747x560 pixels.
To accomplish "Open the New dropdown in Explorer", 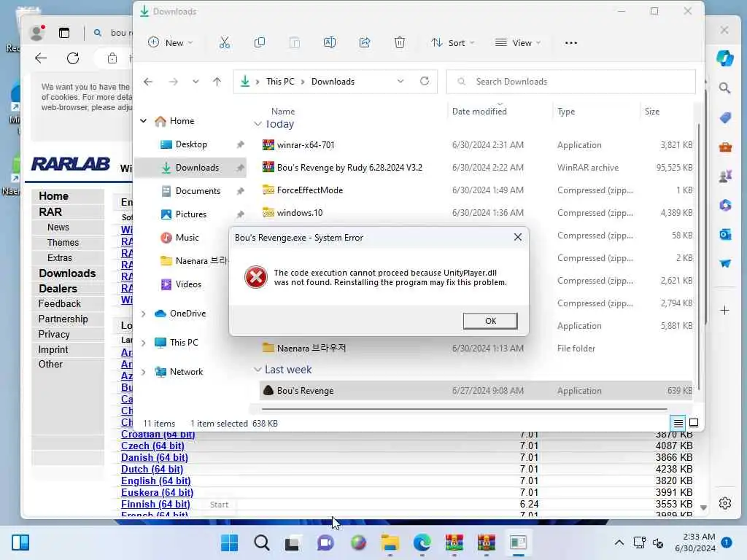I will [x=171, y=43].
